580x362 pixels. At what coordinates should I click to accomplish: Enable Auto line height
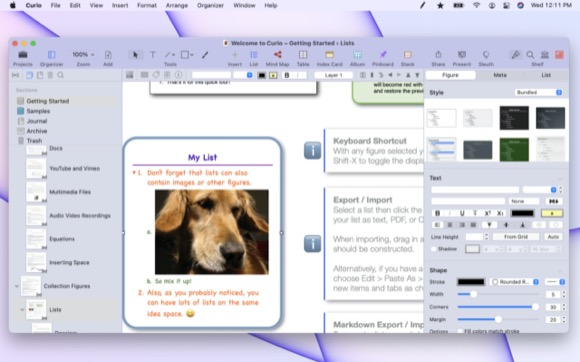pos(553,237)
